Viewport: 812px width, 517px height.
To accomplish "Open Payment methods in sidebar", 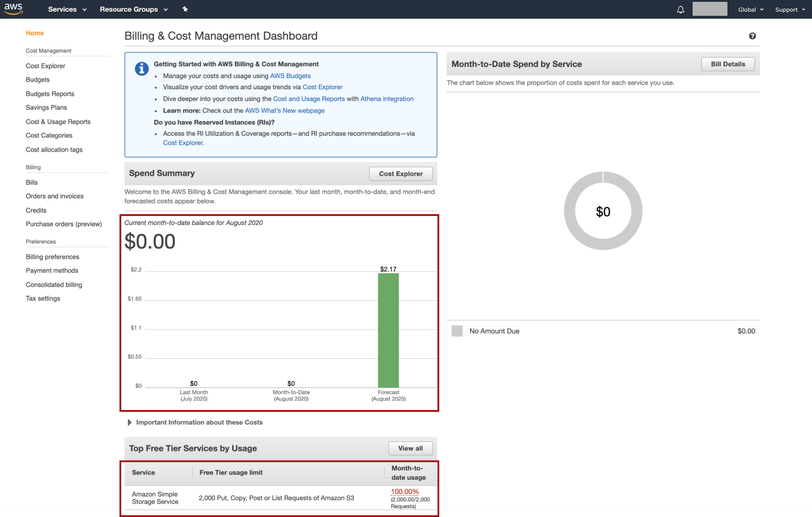I will [52, 271].
